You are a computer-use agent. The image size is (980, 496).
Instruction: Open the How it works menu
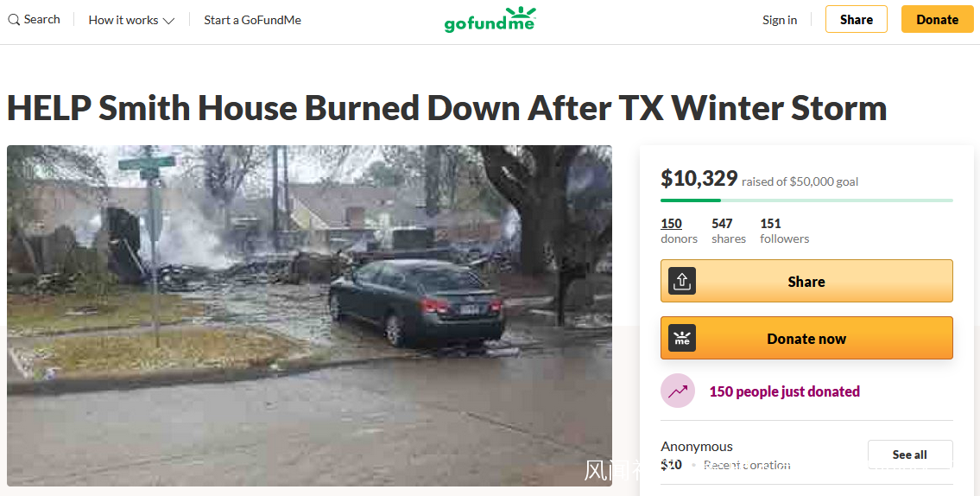click(131, 20)
